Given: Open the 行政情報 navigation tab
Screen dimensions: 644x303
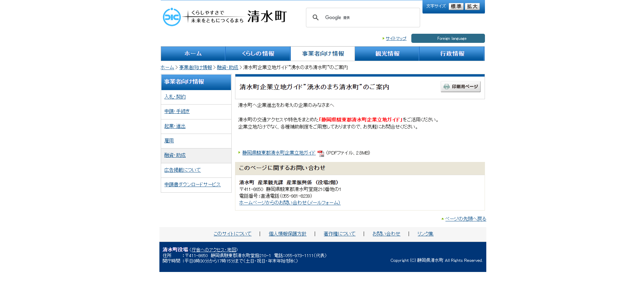Looking at the screenshot, I should click(452, 54).
